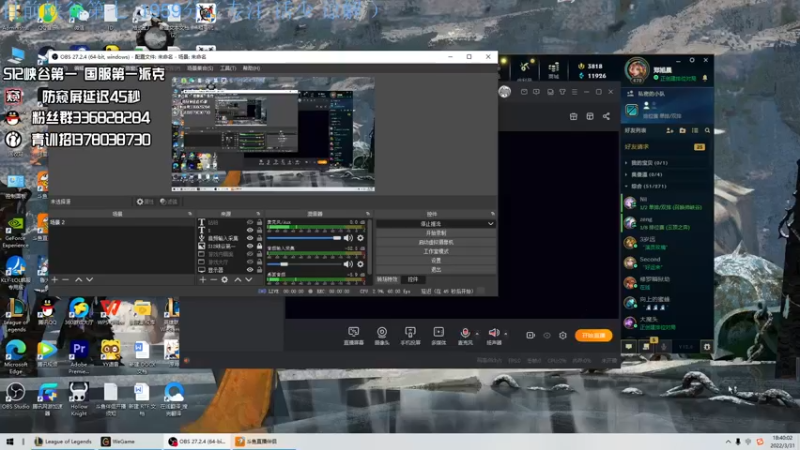Open settings gear of first mixer channel
Viewport: 800px width, 450px height.
[361, 238]
